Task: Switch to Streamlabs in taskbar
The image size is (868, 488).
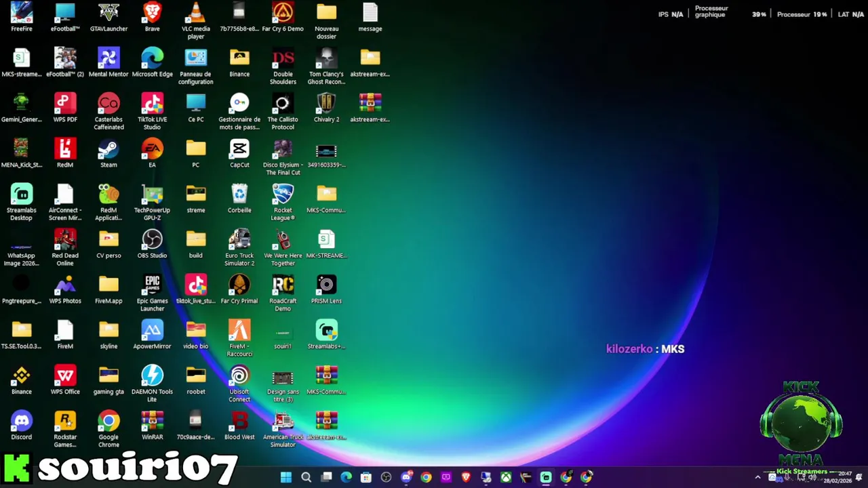Action: tap(546, 477)
